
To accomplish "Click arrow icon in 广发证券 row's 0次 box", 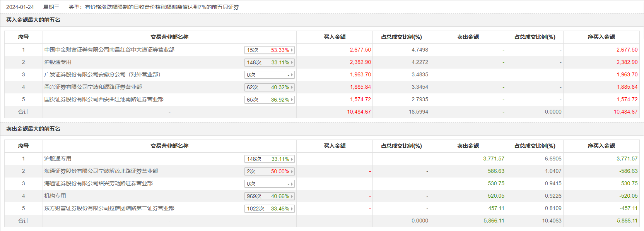I will point(292,75).
